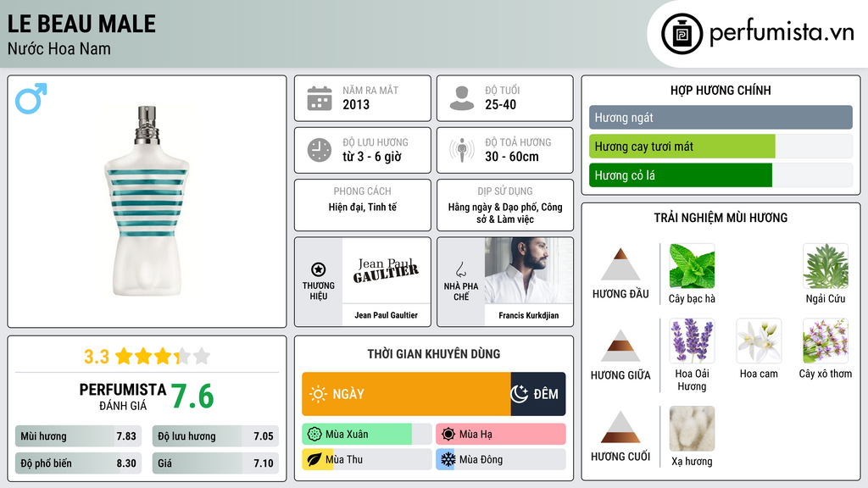Viewport: 868px width, 488px height.
Task: Click the age range 25-40
Action: tap(500, 104)
